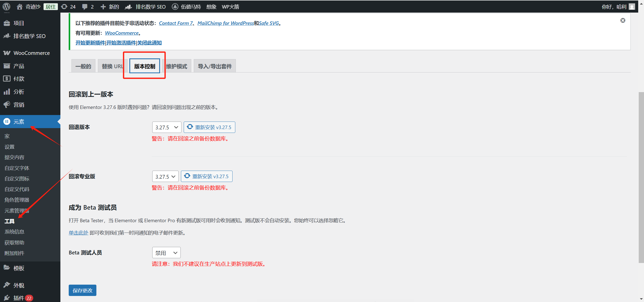The image size is (644, 302).
Task: Click the 付款 payments sidebar icon
Action: [x=7, y=79]
